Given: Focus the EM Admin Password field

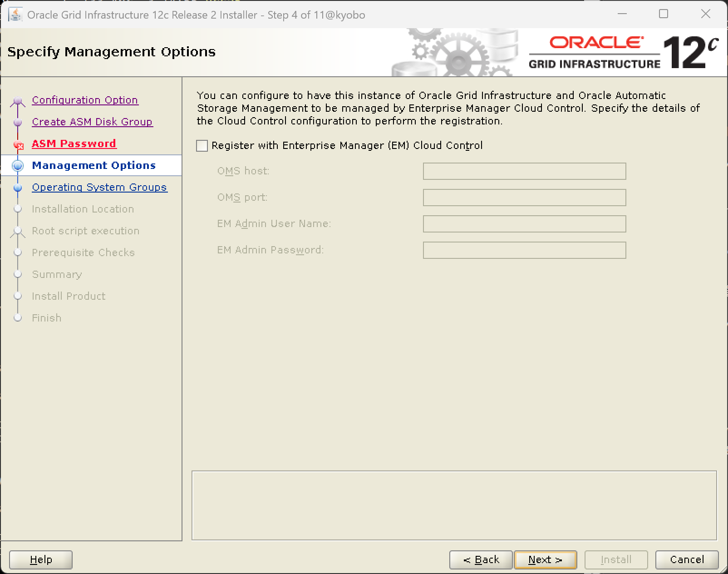Looking at the screenshot, I should 524,250.
